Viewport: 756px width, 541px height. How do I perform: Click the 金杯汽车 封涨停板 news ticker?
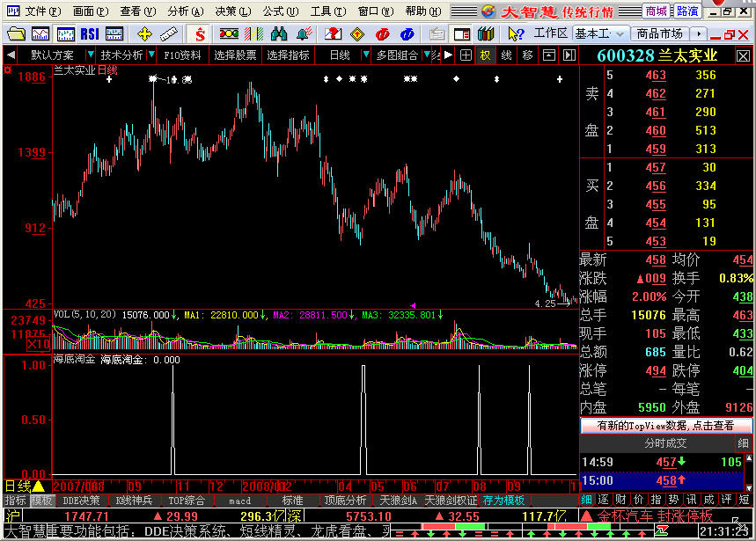(x=654, y=516)
